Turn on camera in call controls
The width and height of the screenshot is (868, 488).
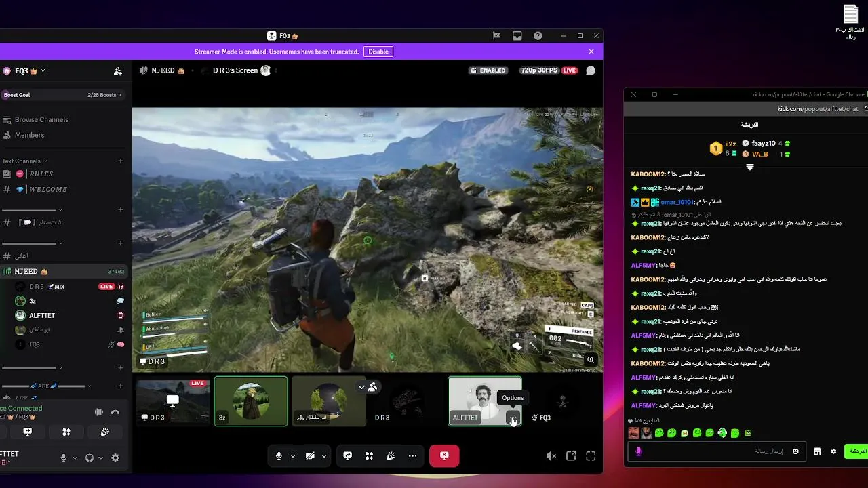click(310, 456)
